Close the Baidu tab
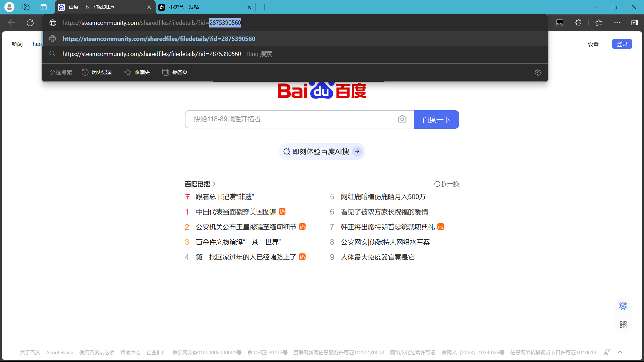Viewport: 644px width, 362px height. pyautogui.click(x=149, y=7)
